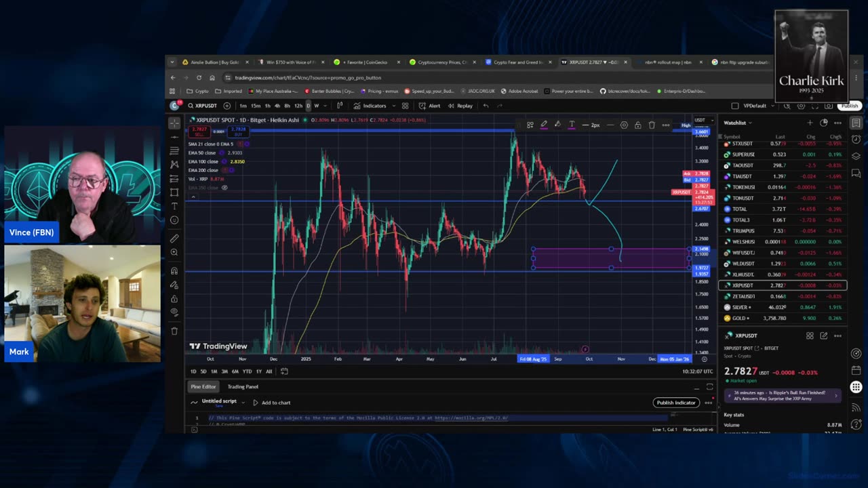868x488 pixels.
Task: Click the compare or add symbol plus icon
Action: coord(226,106)
